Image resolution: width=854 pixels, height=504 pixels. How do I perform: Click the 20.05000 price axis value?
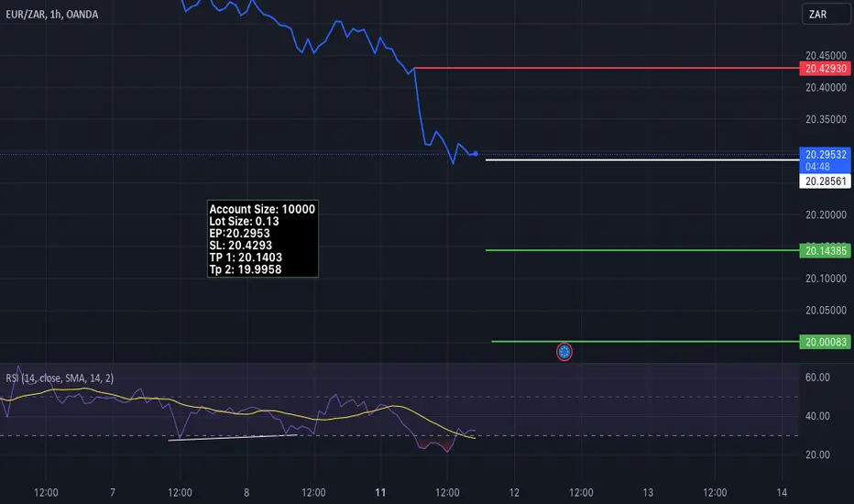(826, 311)
